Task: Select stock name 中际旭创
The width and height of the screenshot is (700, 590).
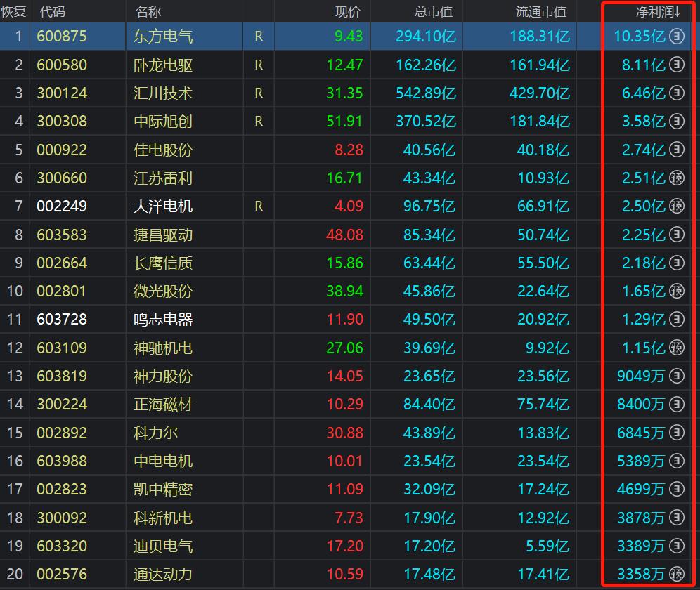Action: pos(163,122)
